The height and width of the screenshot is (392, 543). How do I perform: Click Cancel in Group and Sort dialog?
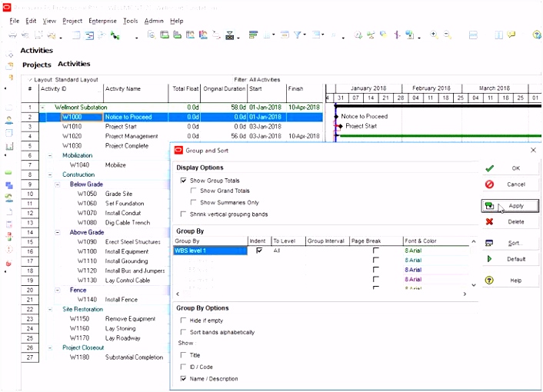[510, 184]
